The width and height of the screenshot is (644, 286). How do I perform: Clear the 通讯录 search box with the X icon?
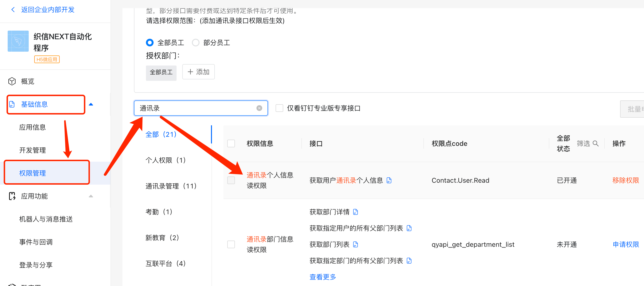(x=259, y=108)
